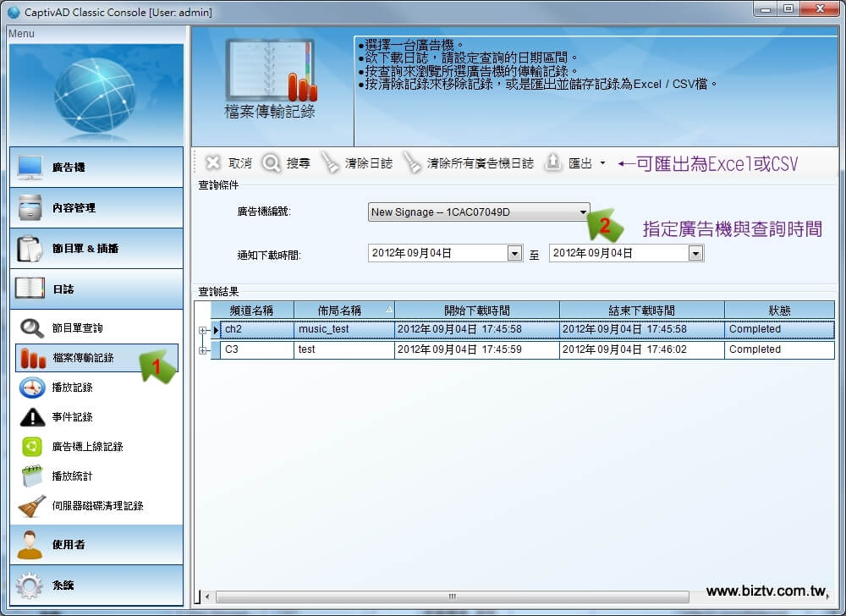Open 伺服器磁碟清理記錄 broom icon
The image size is (846, 616).
32,506
